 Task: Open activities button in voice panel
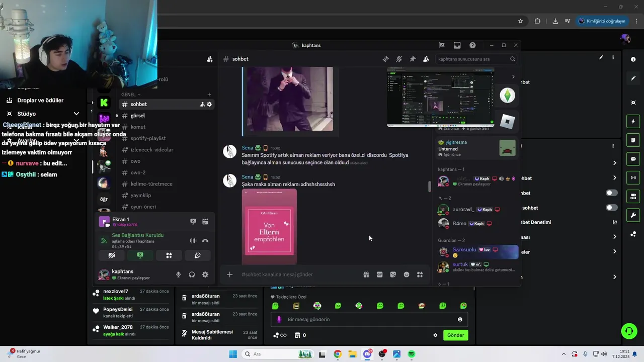(x=169, y=255)
